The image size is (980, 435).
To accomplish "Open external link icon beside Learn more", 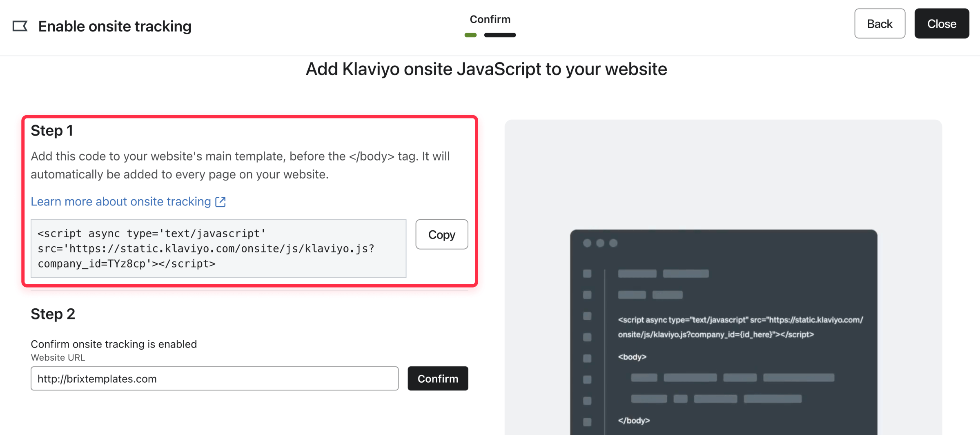I will 220,202.
